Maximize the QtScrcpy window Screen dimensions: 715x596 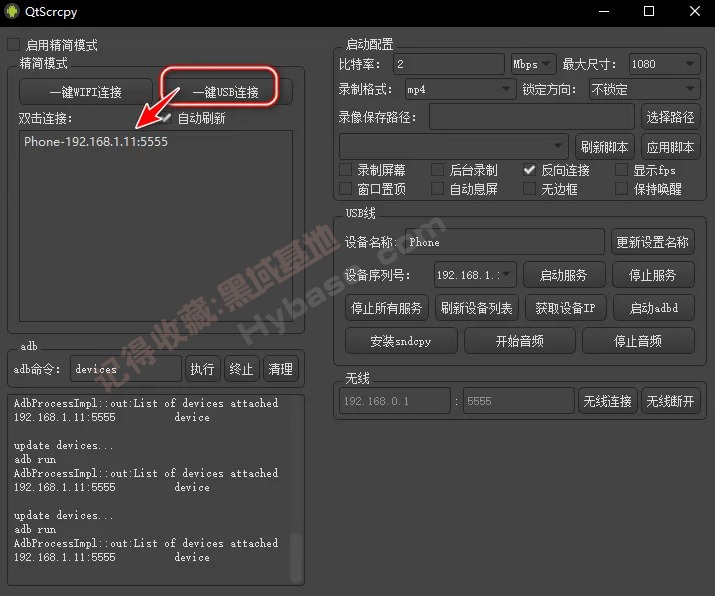tap(649, 11)
